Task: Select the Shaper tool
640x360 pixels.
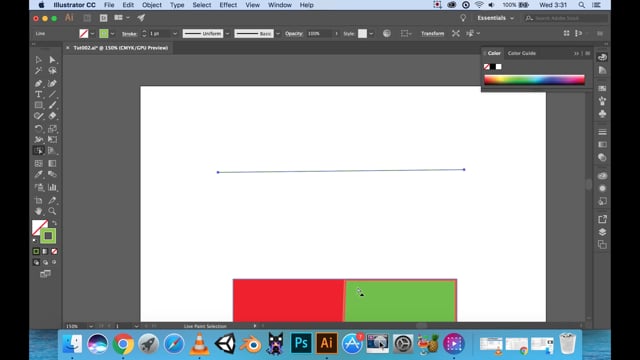Action: pos(38,116)
